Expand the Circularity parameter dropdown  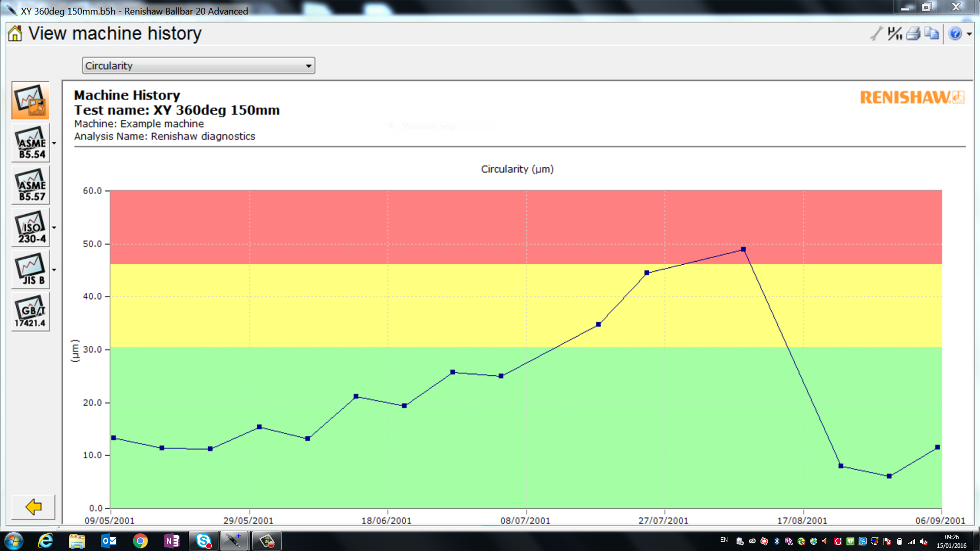pos(308,66)
